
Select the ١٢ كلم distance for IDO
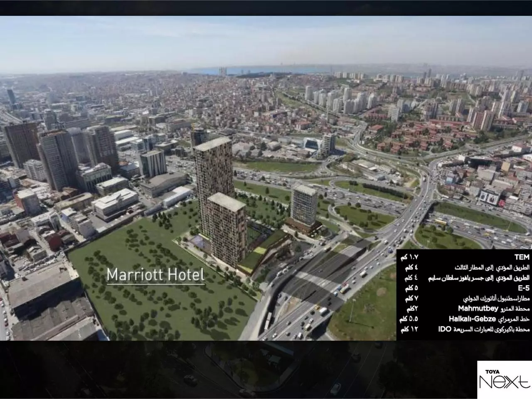pyautogui.click(x=409, y=329)
